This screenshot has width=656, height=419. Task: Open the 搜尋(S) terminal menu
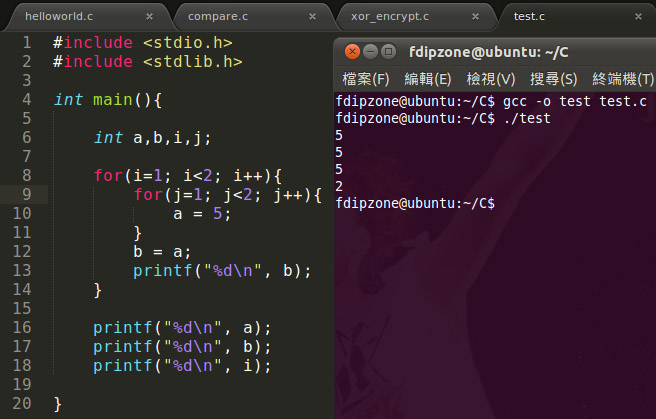click(x=554, y=79)
